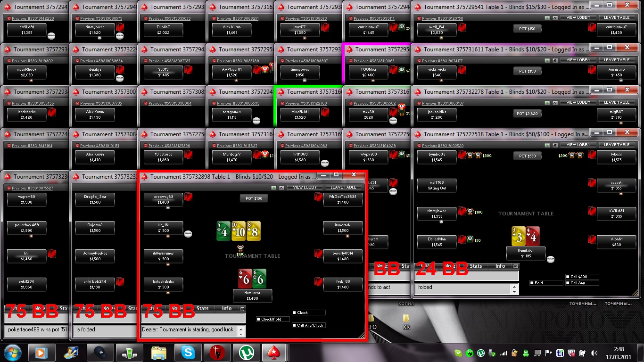644x362 pixels.
Task: Click resize icon beside View Lobby in Tournament 375732278
Action: pyautogui.click(x=555, y=102)
